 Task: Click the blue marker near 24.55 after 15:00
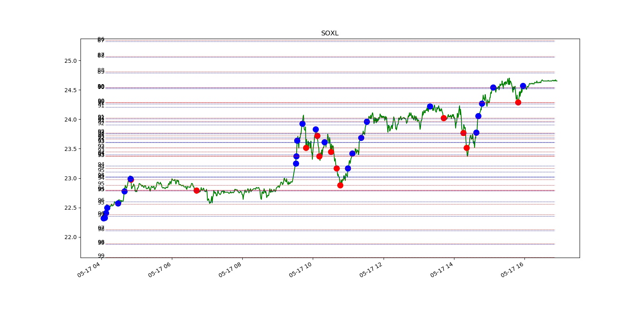(x=493, y=87)
